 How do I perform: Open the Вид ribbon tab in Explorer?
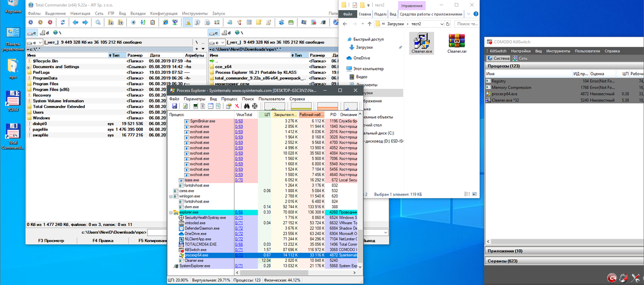pyautogui.click(x=393, y=15)
